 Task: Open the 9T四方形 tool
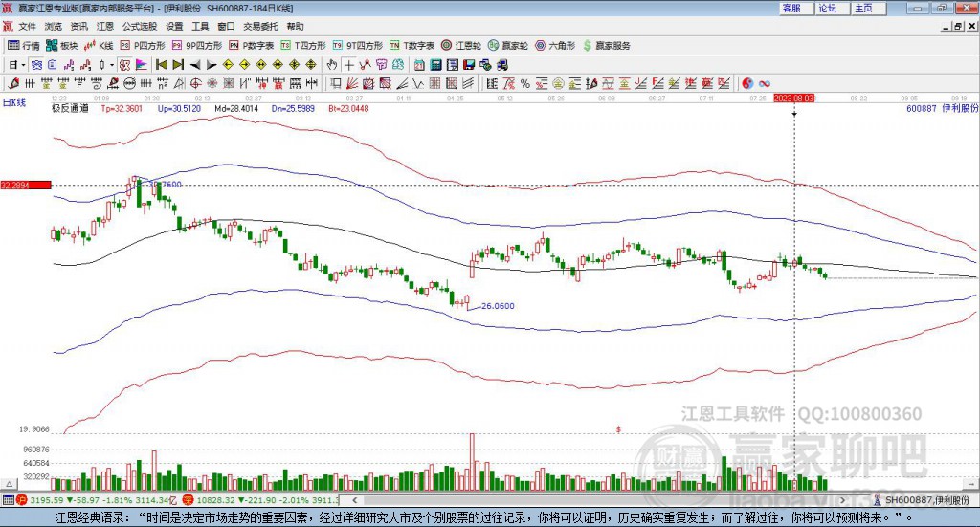[x=358, y=46]
